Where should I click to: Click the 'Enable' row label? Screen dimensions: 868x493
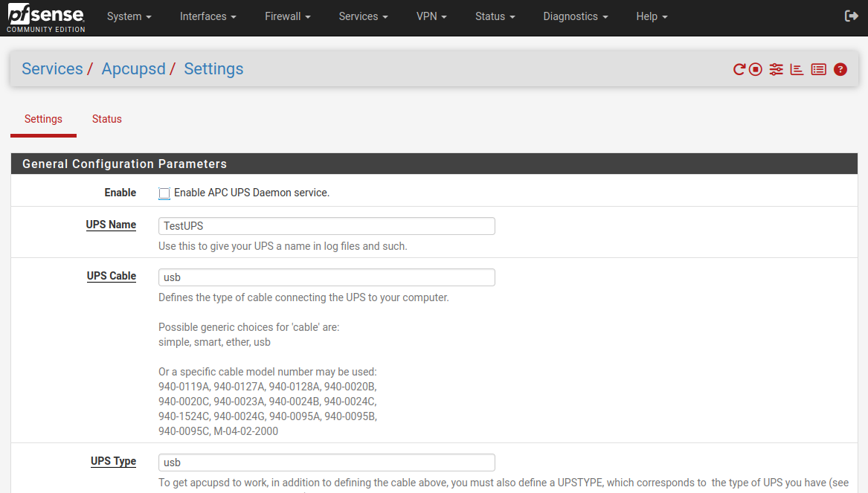point(120,193)
